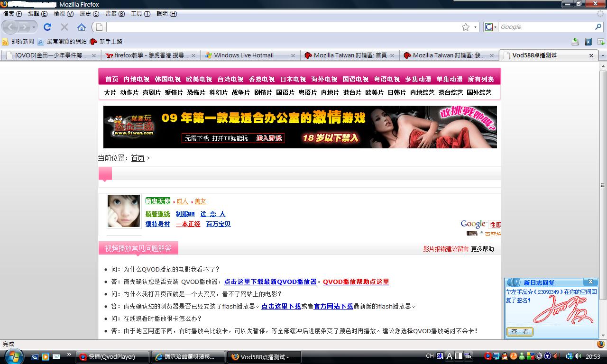Click the CH language indicator
Screen dimensions: 607x364
coord(430,356)
